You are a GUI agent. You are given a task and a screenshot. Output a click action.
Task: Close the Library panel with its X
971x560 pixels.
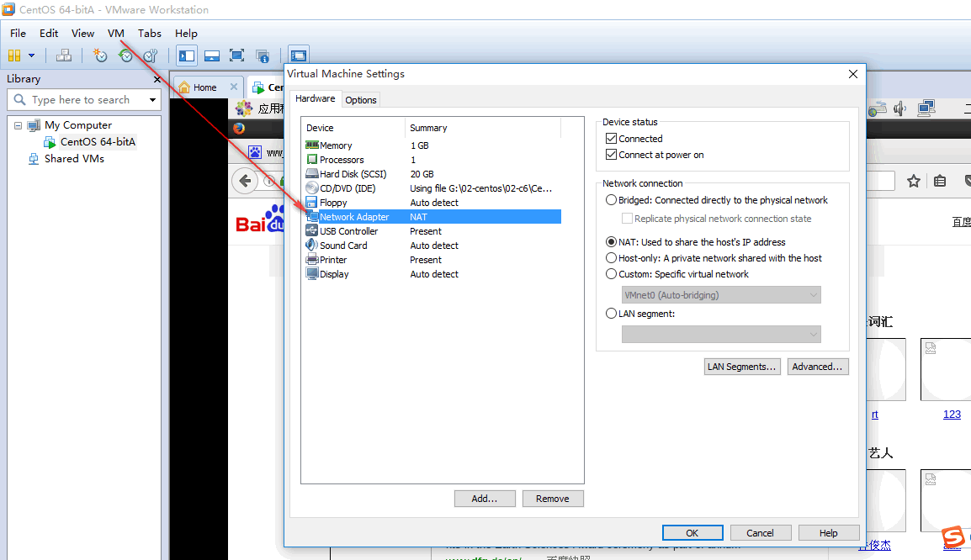pos(157,79)
